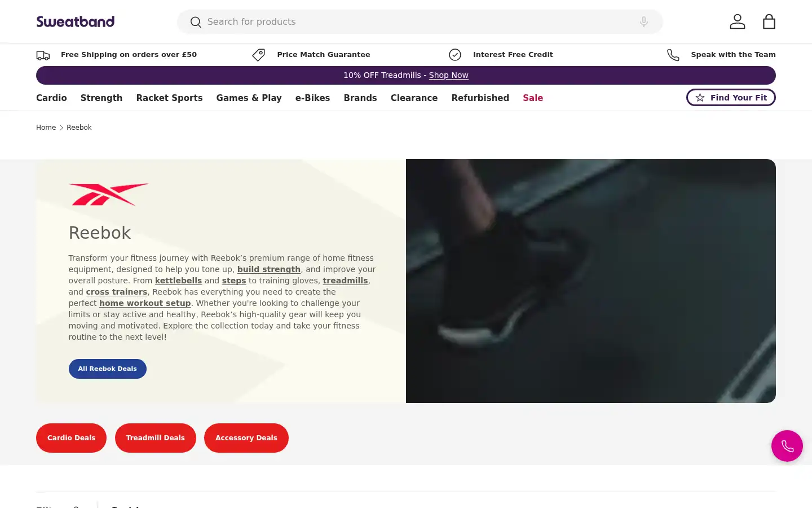Viewport: 812px width, 508px height.
Task: Open the Strength menu
Action: [x=101, y=98]
